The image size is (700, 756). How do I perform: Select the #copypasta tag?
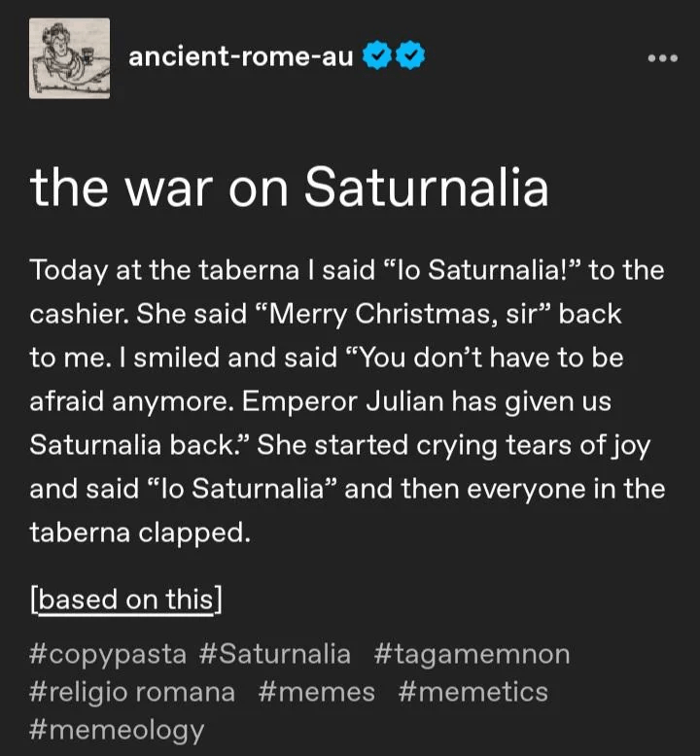(107, 653)
